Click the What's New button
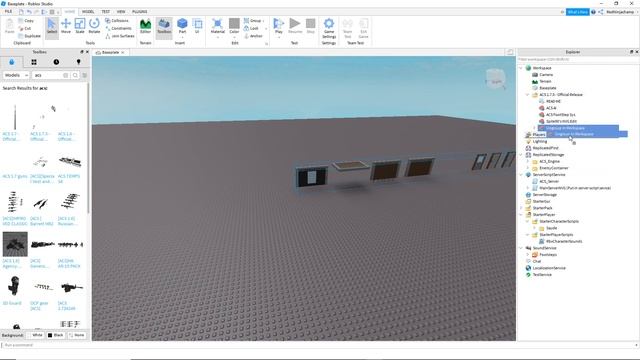The image size is (640, 360). point(577,12)
